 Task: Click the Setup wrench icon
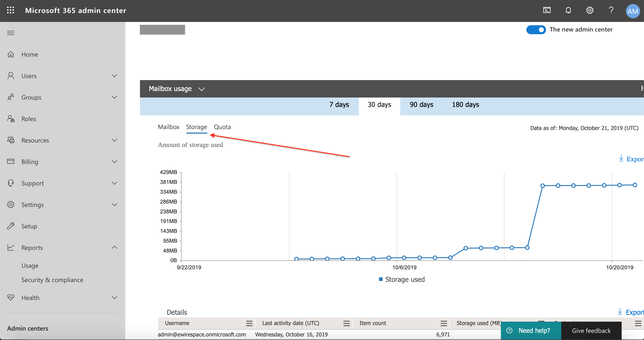11,226
